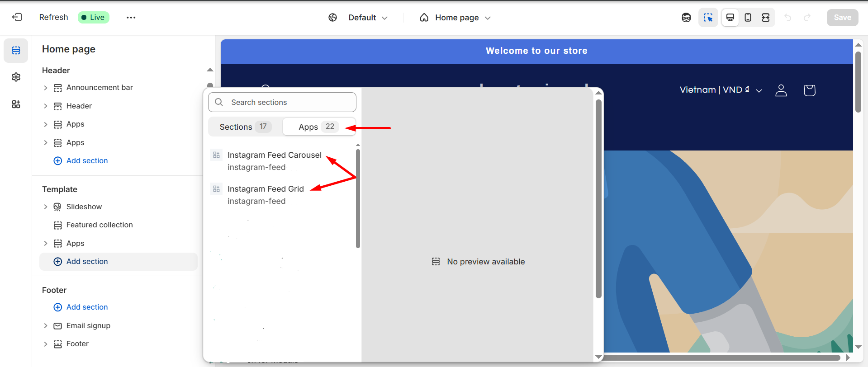Expand the Slideshow section

point(45,207)
